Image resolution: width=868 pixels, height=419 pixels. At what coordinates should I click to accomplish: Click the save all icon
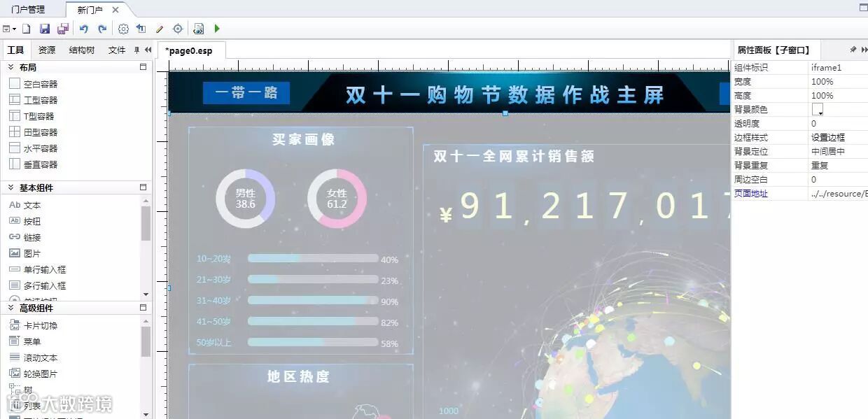point(63,29)
